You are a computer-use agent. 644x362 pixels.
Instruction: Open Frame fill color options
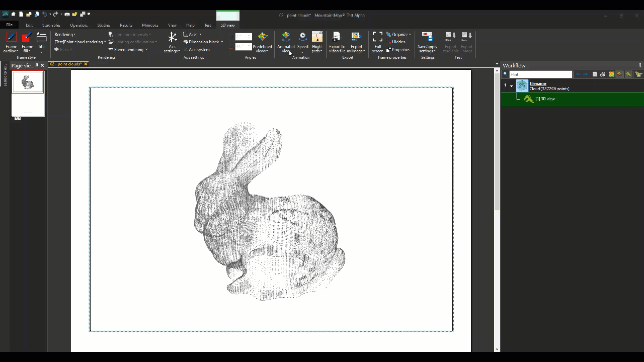tap(27, 43)
